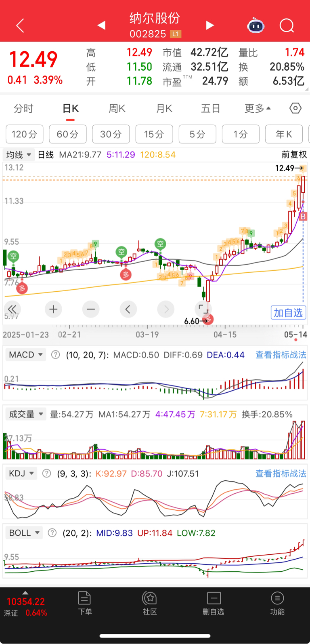Select the 年K period button

point(284,134)
